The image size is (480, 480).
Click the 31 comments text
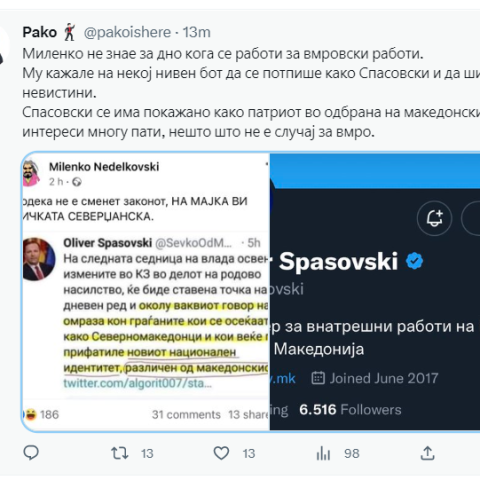[x=186, y=415]
